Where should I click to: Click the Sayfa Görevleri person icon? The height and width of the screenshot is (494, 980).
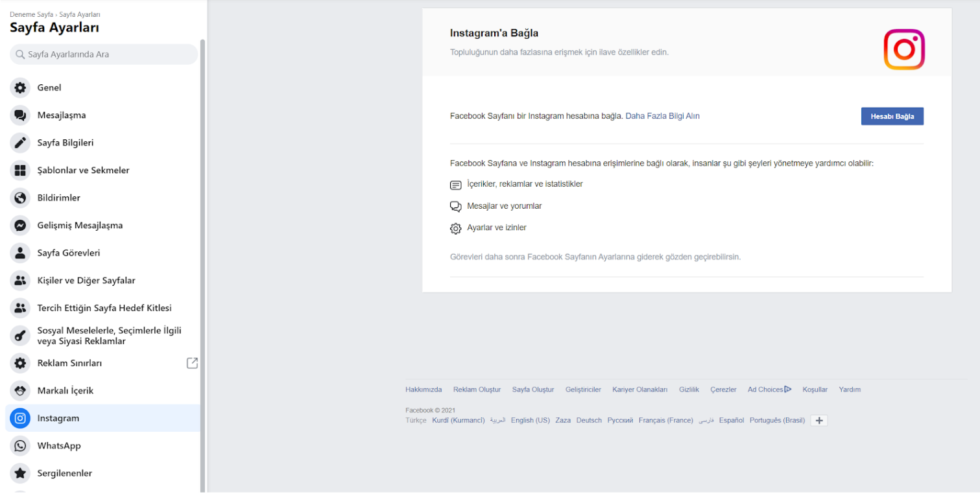[x=20, y=253]
